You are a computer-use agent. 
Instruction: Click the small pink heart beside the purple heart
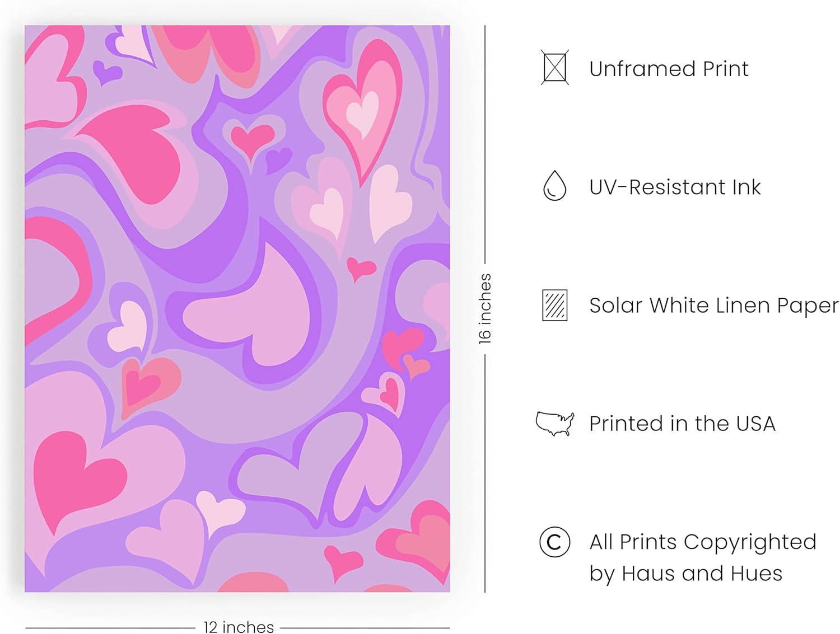251,139
